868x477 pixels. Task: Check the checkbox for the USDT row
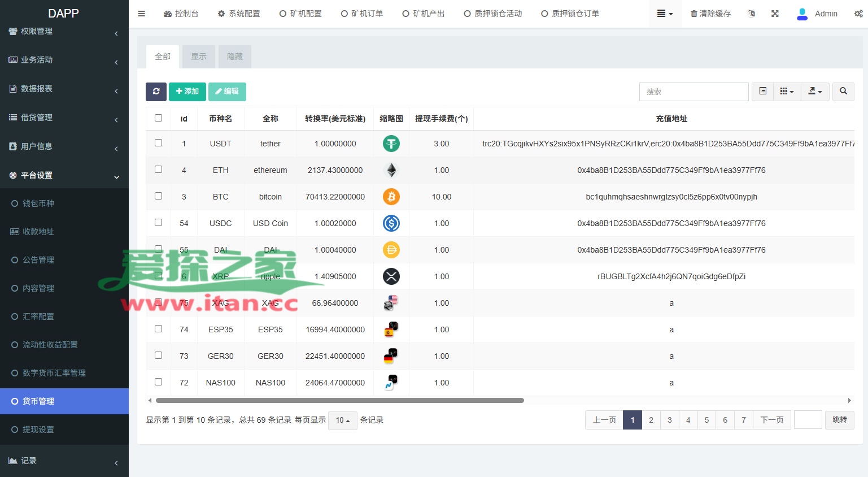pos(159,143)
